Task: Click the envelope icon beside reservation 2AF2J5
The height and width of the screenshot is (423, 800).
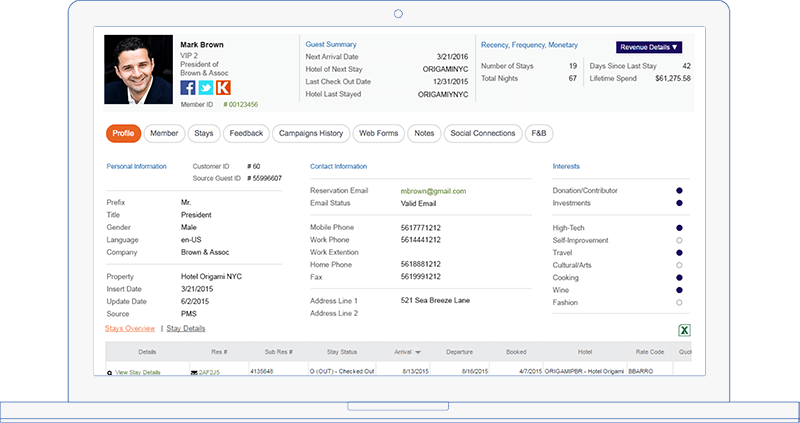Action: click(x=195, y=372)
